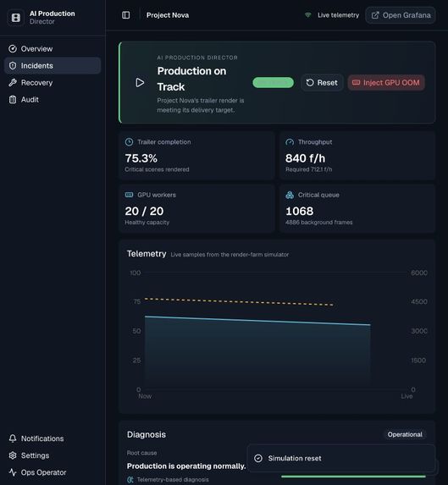Click the AI Production Director logo icon

[16, 18]
